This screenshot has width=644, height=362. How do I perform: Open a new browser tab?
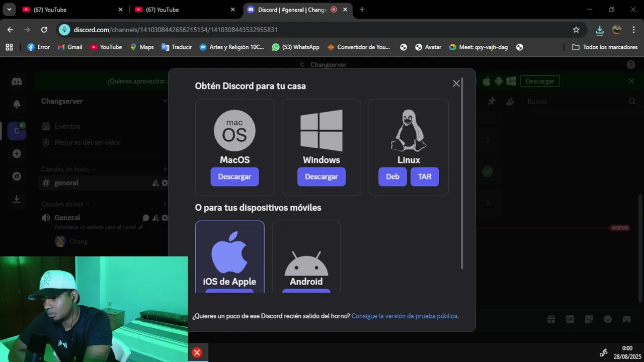click(362, 10)
